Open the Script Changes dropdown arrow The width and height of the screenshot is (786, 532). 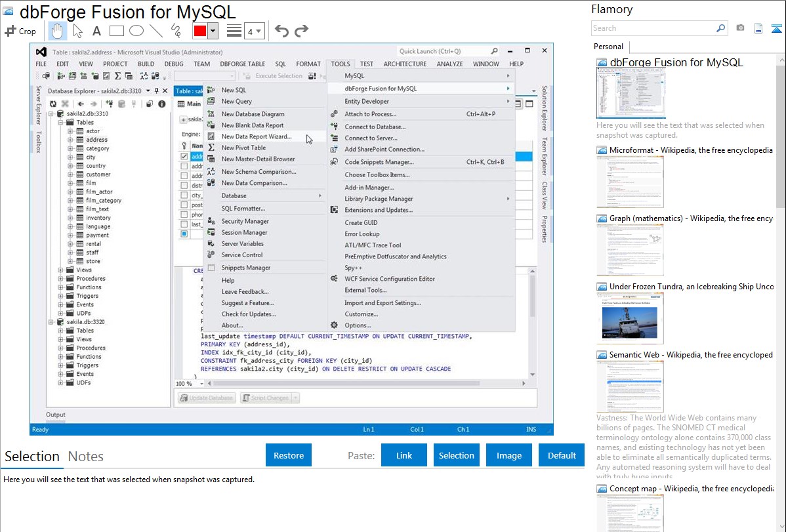(296, 398)
